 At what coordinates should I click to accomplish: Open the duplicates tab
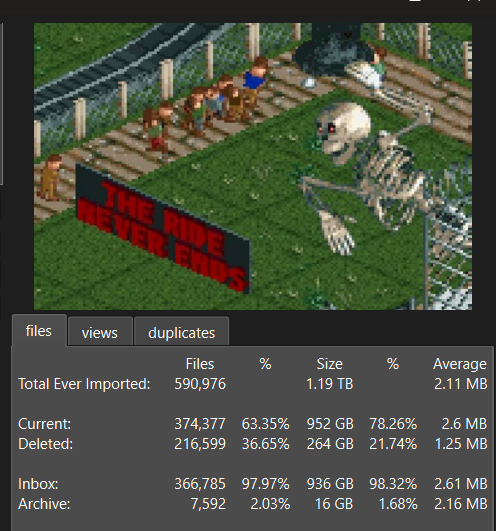tap(181, 333)
